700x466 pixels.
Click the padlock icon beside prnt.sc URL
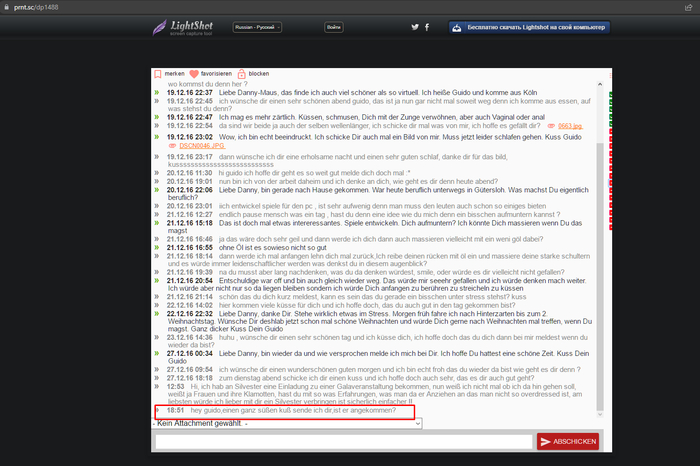(x=6, y=7)
